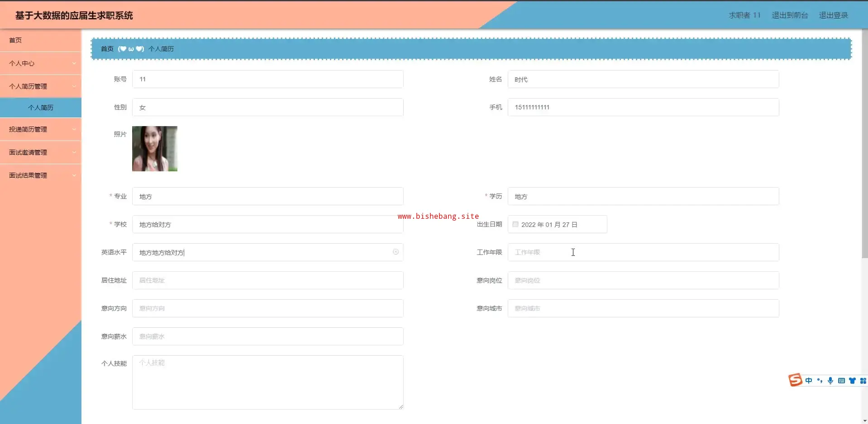
Task: Click 退出到前台 in the header
Action: tap(790, 15)
